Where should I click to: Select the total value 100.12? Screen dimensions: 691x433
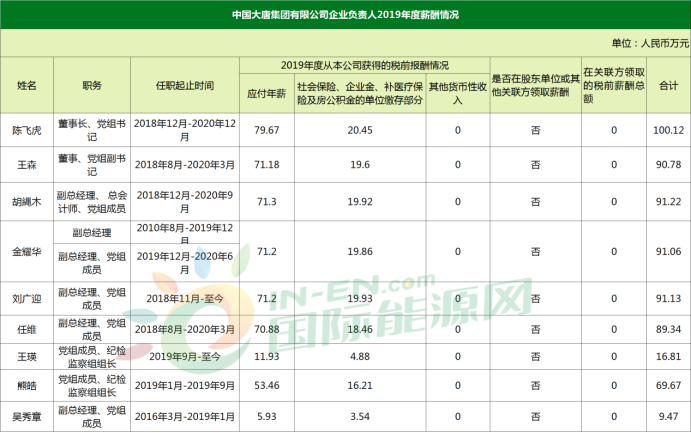coord(668,130)
